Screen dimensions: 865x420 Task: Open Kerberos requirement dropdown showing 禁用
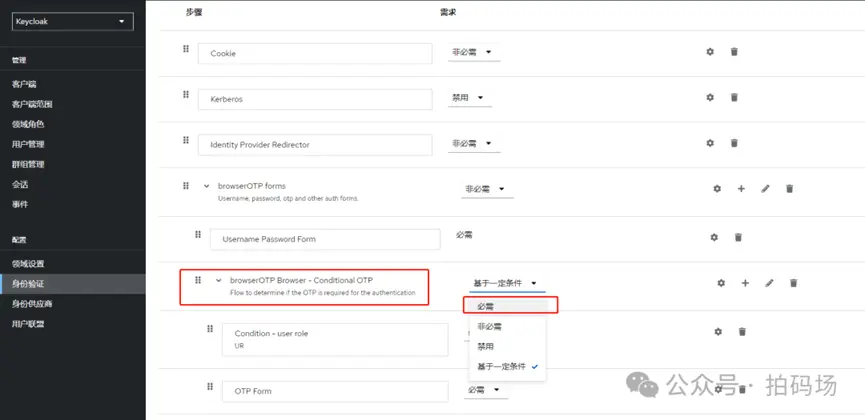469,97
